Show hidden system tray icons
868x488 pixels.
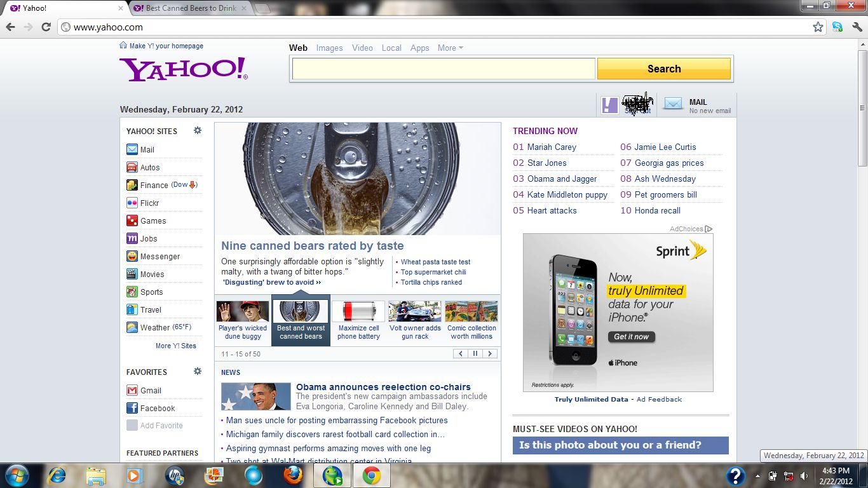tap(757, 476)
